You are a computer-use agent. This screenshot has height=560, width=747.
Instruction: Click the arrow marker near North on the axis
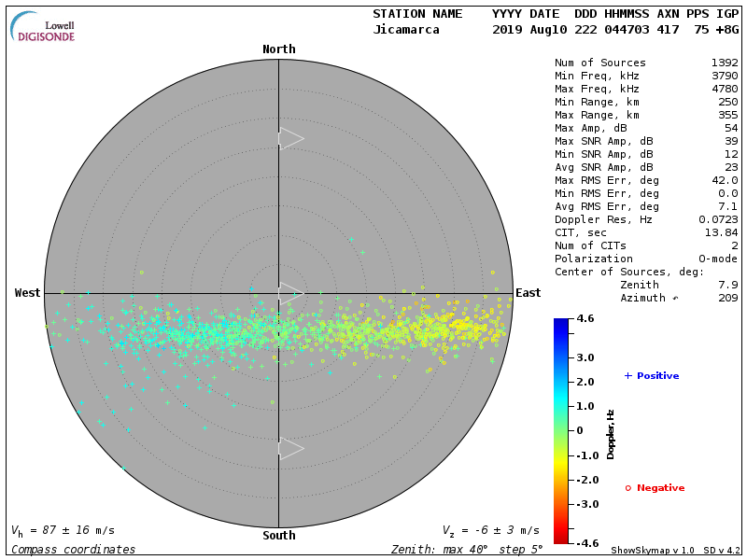[x=290, y=138]
